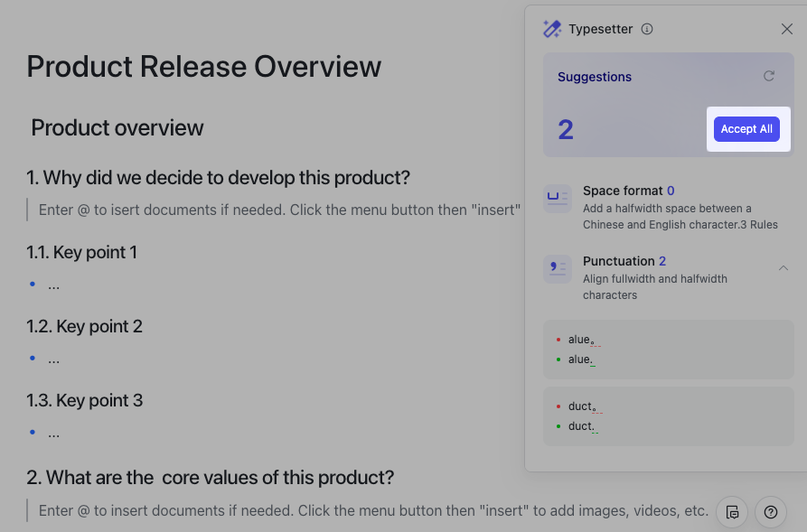Click the 1.1. Key point 1 heading
Viewport: 807px width, 532px height.
coord(82,252)
